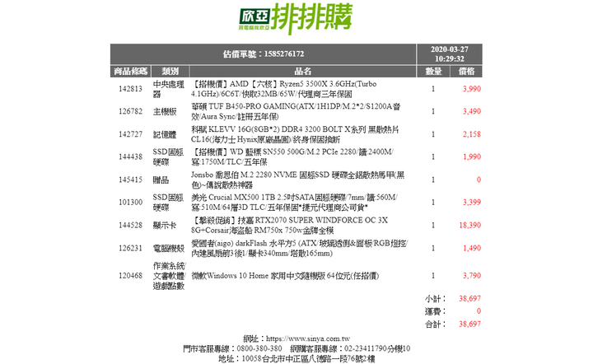
Task: Click the 價格 column header
Action: (x=466, y=71)
